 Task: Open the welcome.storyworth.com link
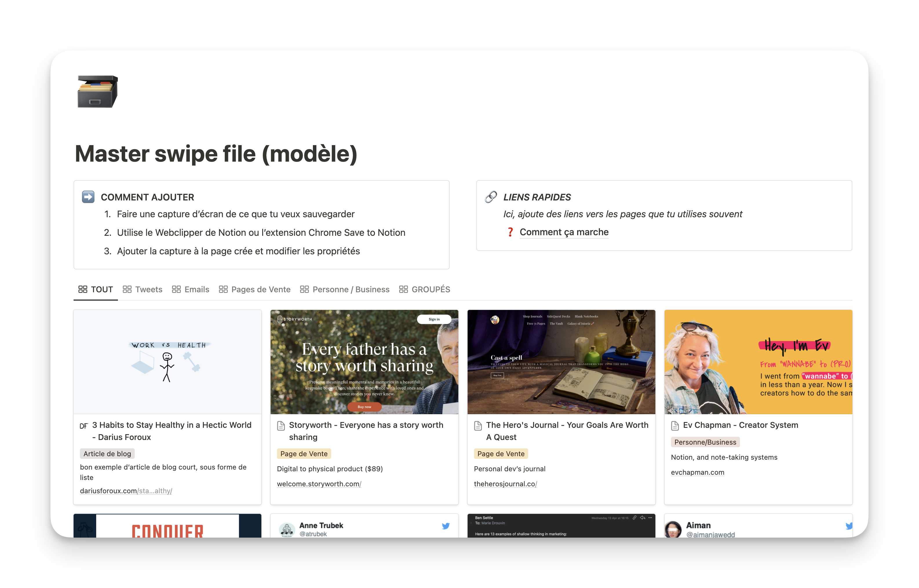(x=319, y=484)
